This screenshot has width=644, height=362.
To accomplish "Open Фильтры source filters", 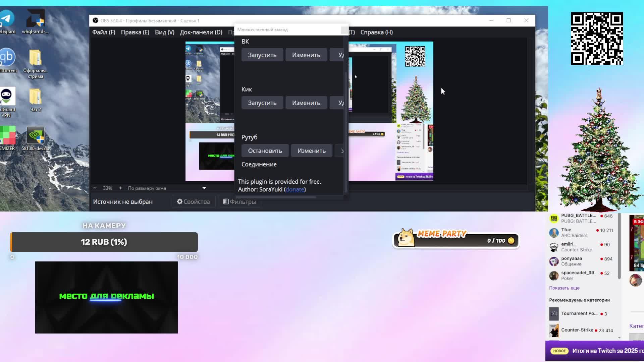I will (x=240, y=202).
